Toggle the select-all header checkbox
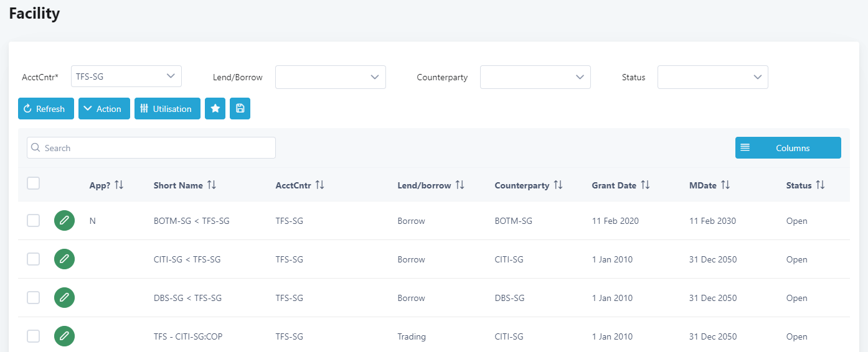 coord(34,183)
